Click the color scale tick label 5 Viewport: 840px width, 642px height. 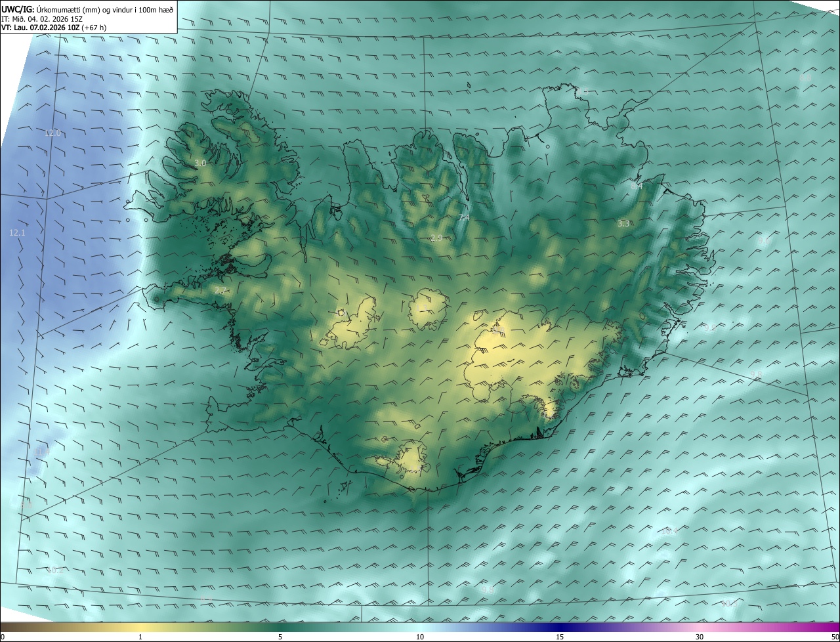[280, 637]
